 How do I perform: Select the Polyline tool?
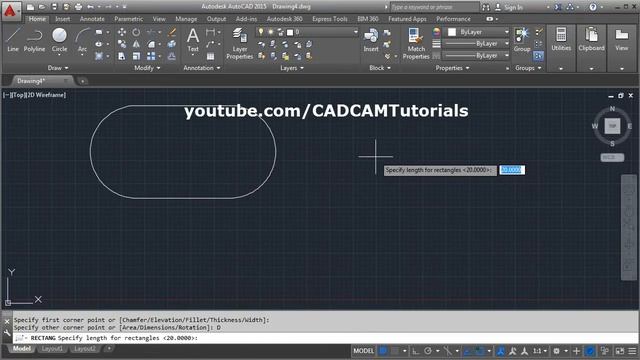tap(34, 40)
